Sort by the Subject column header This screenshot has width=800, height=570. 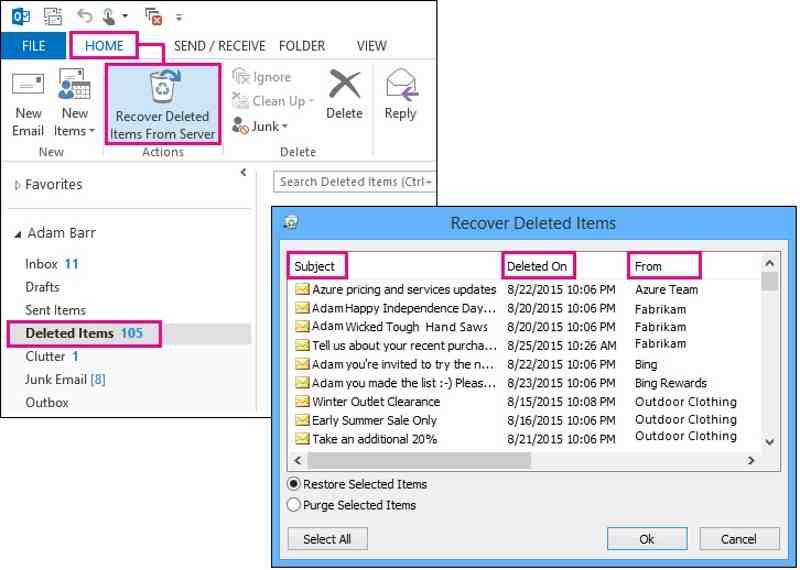pyautogui.click(x=317, y=266)
